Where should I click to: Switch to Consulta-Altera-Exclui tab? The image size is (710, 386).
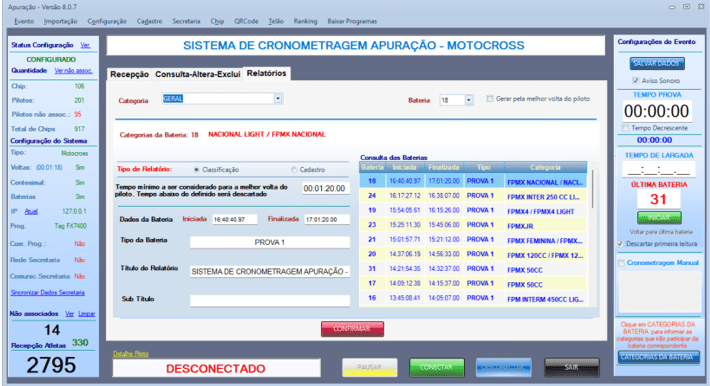pyautogui.click(x=197, y=74)
